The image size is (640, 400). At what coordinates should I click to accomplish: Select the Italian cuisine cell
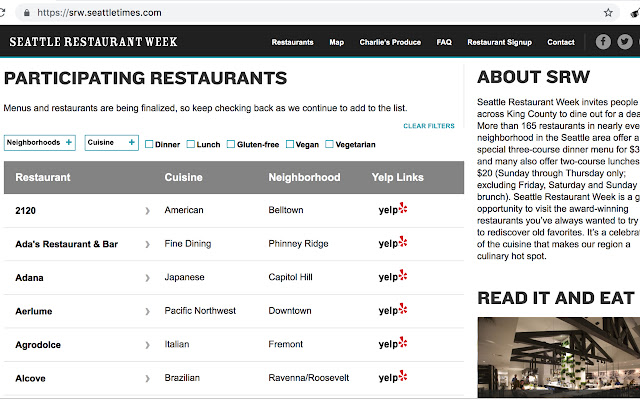[x=177, y=344]
